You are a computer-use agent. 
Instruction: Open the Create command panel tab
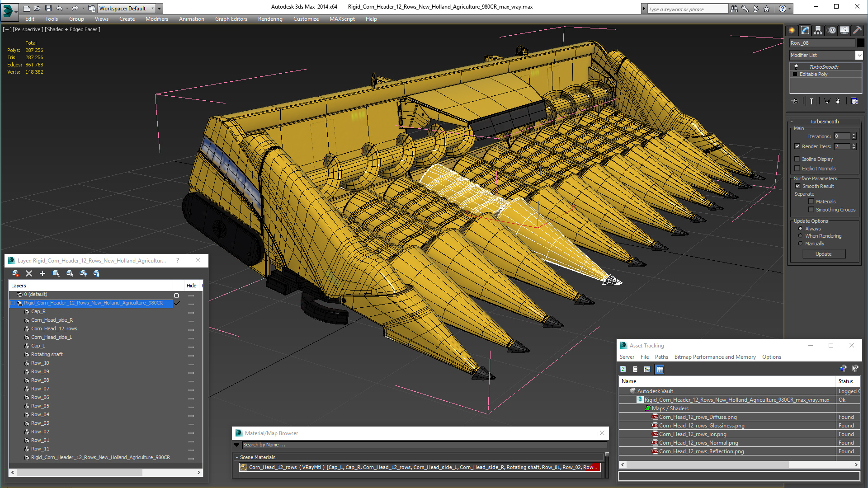[792, 30]
